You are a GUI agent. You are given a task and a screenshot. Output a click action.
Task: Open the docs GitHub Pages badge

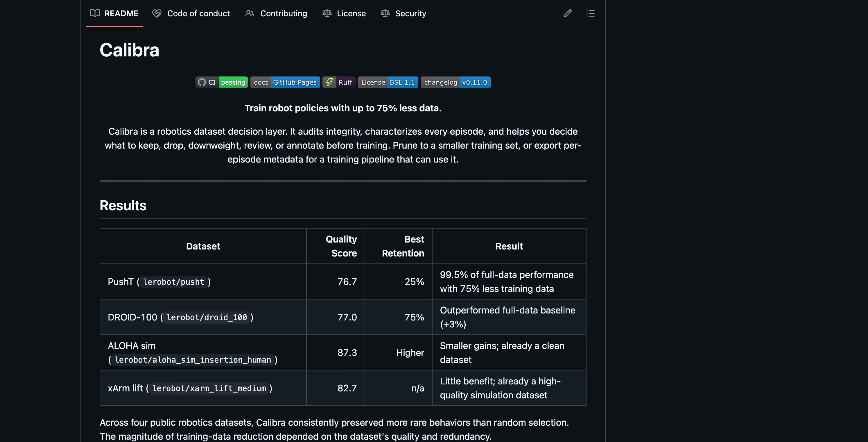(x=285, y=82)
